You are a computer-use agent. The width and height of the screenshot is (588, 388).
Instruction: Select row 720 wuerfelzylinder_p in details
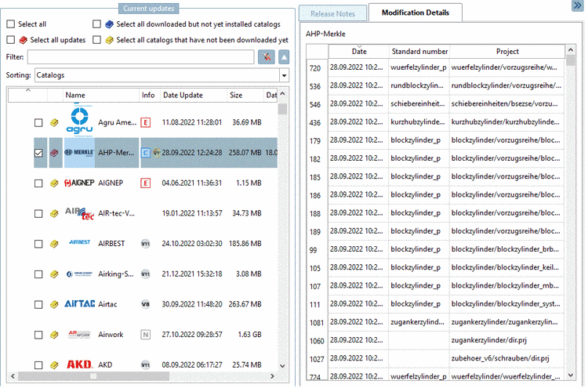436,67
